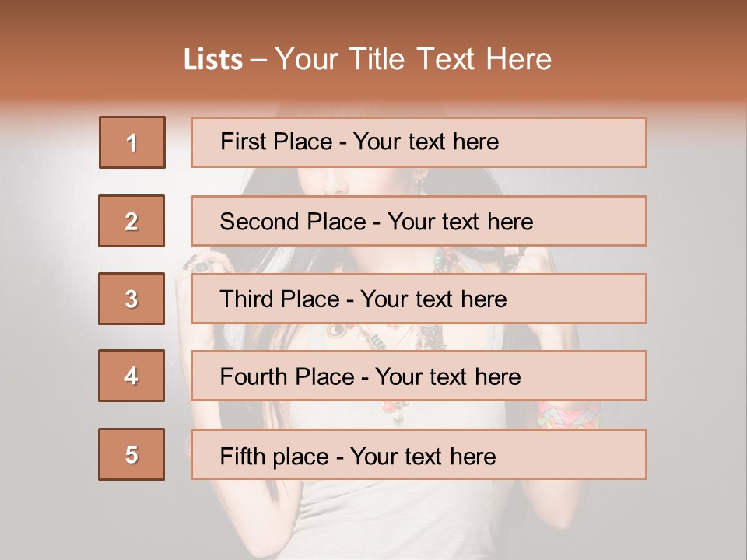Select the number 2 box
747x560 pixels.
(132, 221)
